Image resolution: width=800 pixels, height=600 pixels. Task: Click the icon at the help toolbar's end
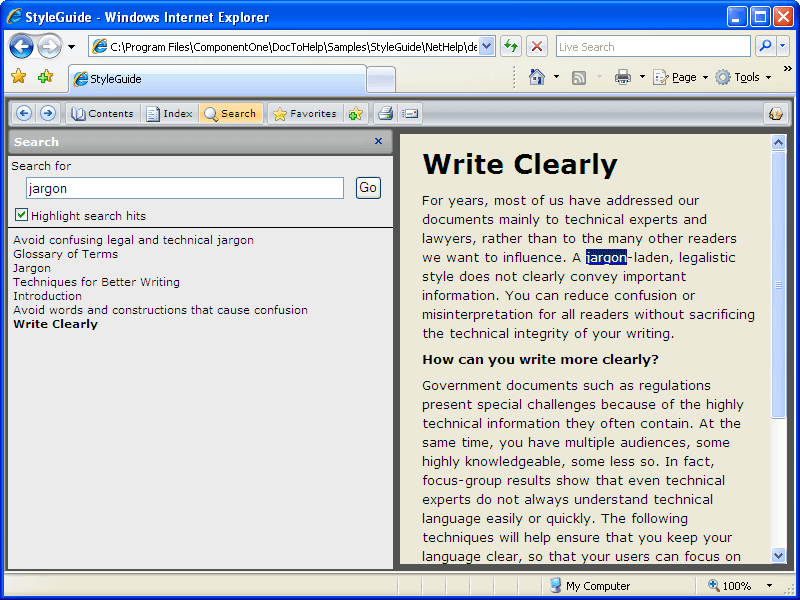(776, 113)
